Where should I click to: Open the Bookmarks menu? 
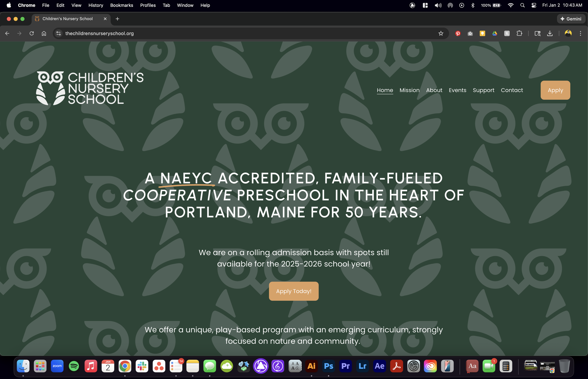tap(121, 5)
